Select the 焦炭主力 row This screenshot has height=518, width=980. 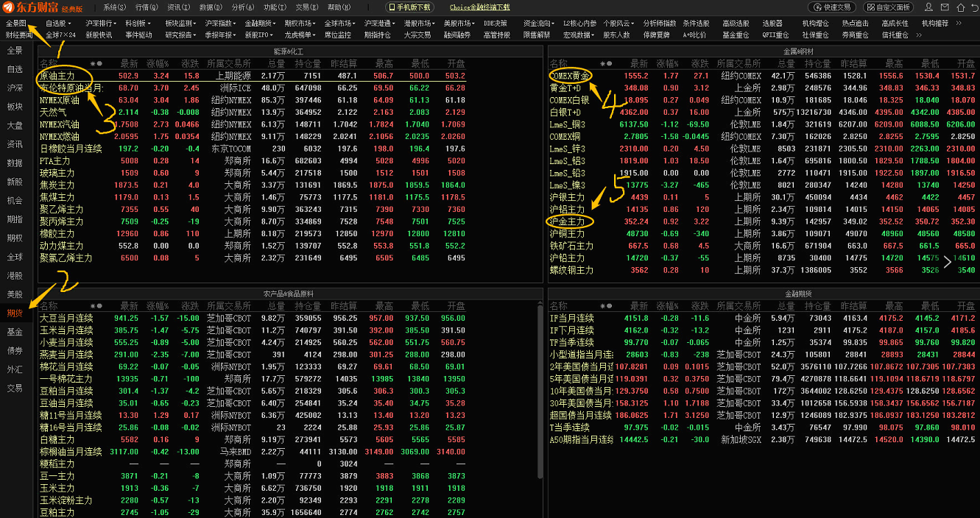[x=253, y=185]
